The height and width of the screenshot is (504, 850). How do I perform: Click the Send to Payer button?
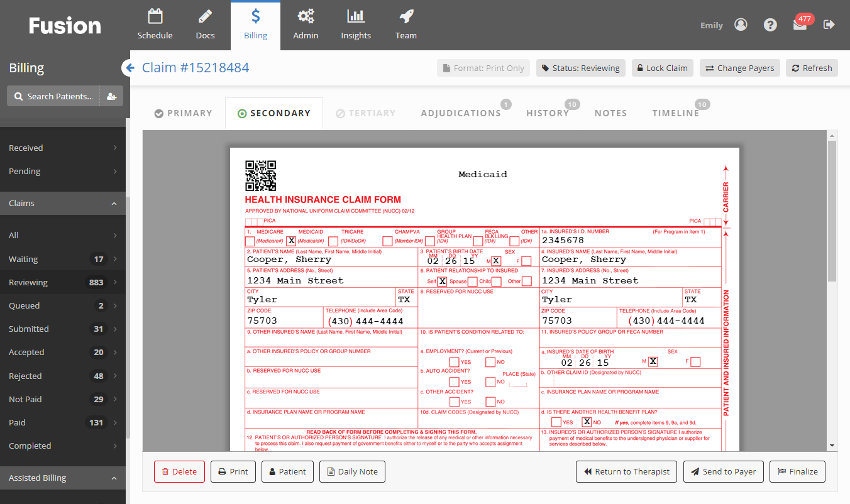click(x=723, y=471)
